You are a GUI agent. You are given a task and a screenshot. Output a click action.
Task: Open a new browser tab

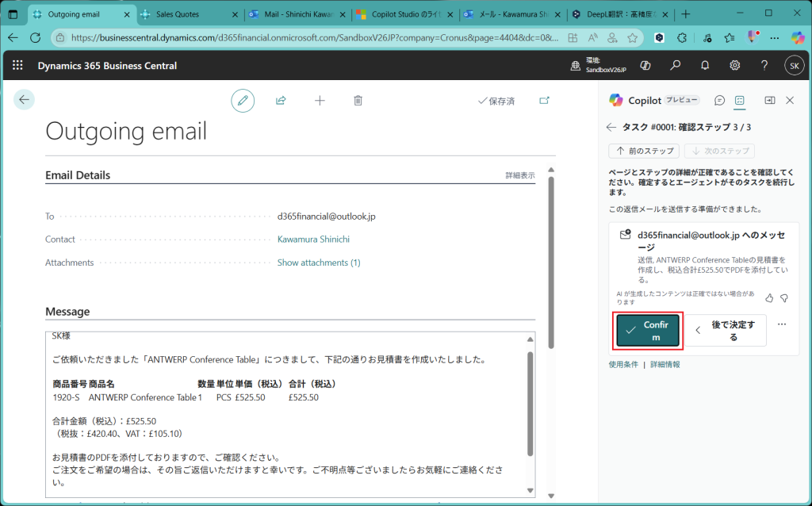click(x=686, y=14)
